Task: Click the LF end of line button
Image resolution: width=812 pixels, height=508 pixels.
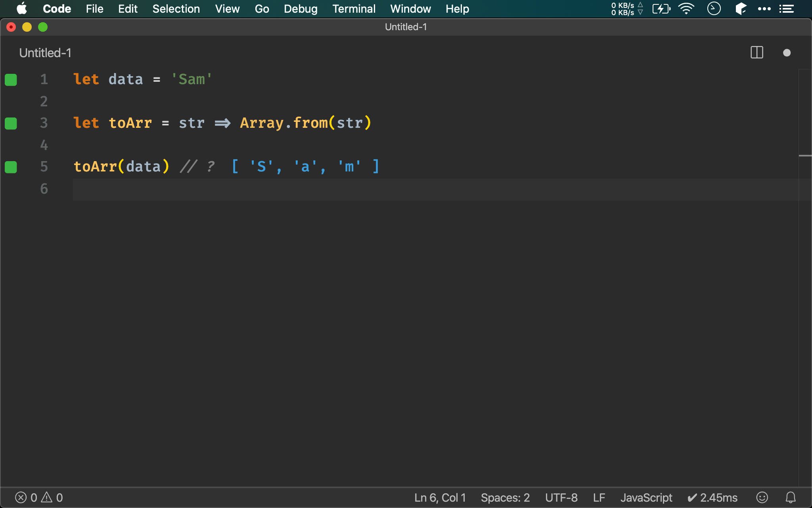Action: pyautogui.click(x=599, y=497)
